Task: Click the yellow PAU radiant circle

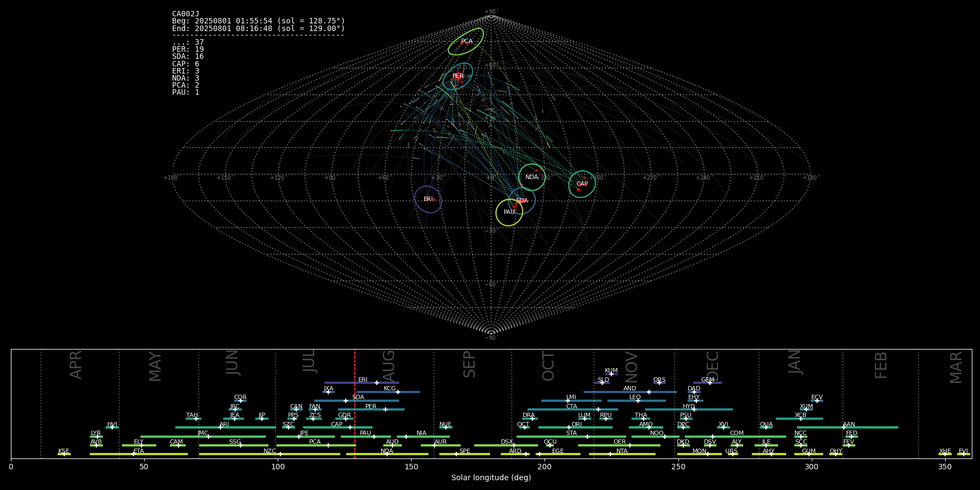Action: click(x=509, y=212)
